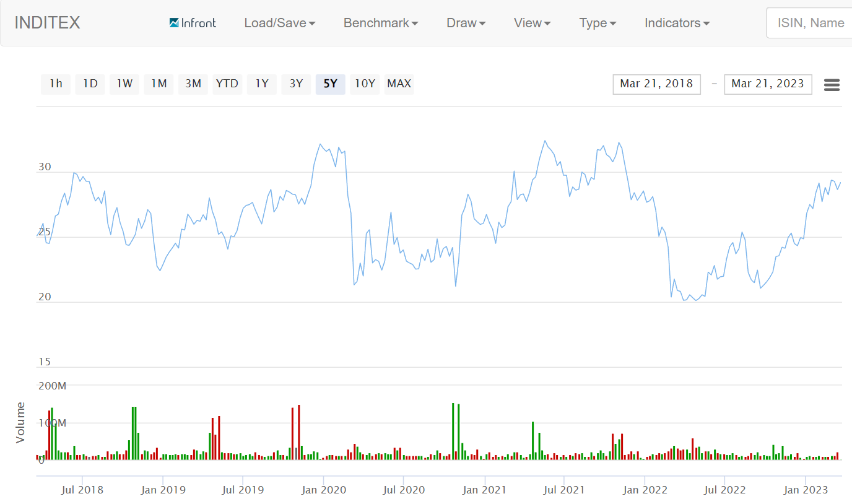Choose the 1W range button
852x504 pixels.
click(x=124, y=84)
